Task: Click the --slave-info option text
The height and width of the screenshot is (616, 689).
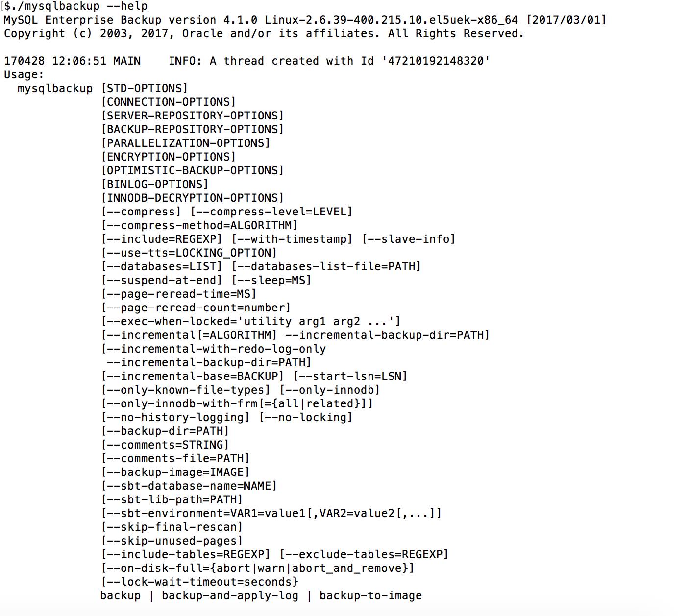Action: click(409, 239)
